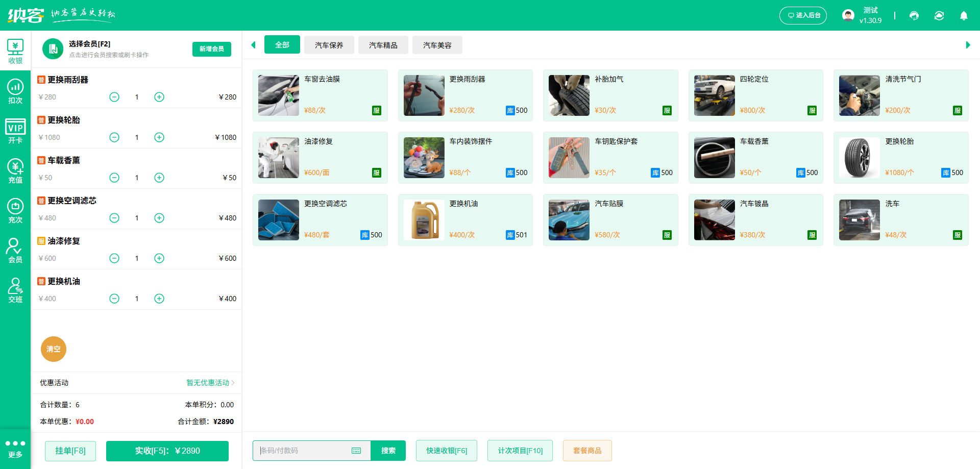This screenshot has width=980, height=469.
Task: Increase 更换雨刮器 quantity with plus stepper
Action: coord(159,96)
